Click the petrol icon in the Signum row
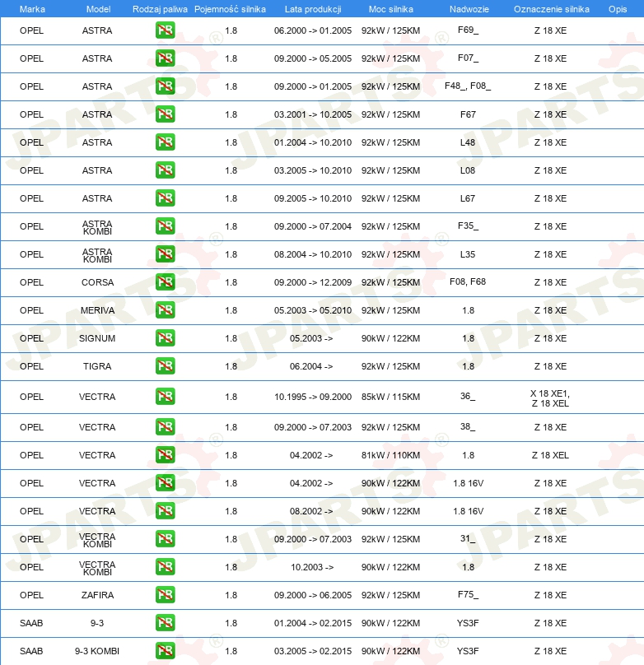This screenshot has height=665, width=644. click(x=165, y=338)
